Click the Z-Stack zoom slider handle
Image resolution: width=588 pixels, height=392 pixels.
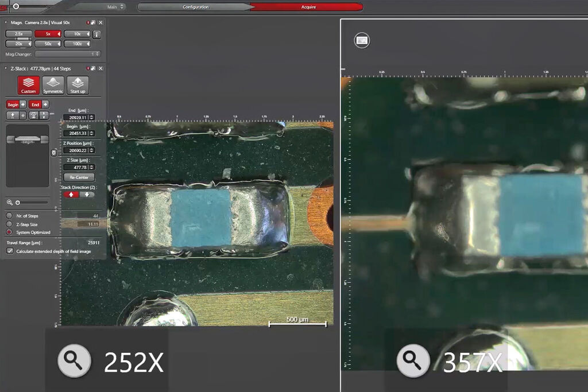[x=18, y=203]
